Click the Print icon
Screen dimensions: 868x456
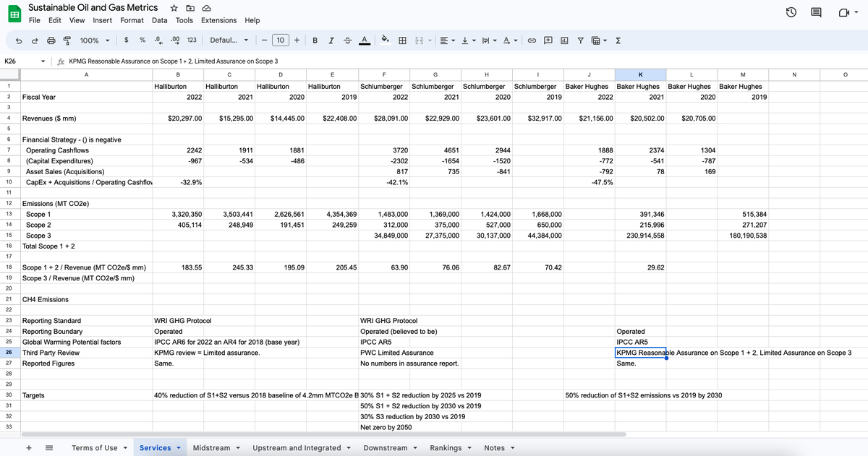pos(51,41)
